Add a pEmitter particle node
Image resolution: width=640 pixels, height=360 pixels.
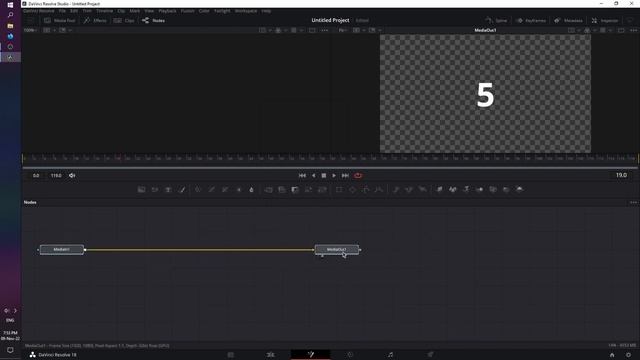(396, 189)
